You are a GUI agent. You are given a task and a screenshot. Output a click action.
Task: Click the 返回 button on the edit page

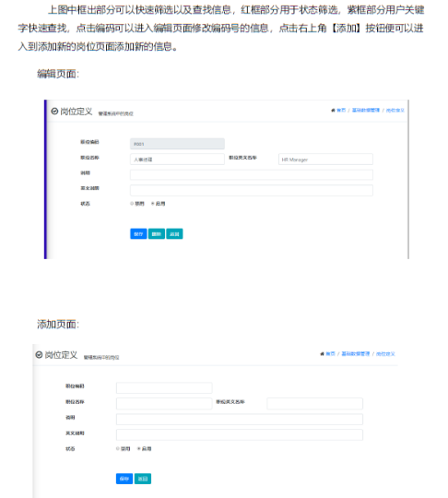(174, 233)
